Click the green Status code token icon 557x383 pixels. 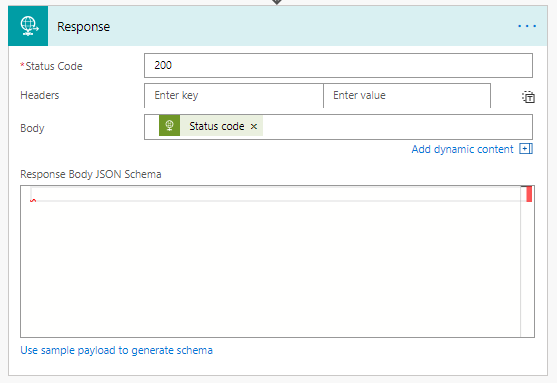point(169,125)
